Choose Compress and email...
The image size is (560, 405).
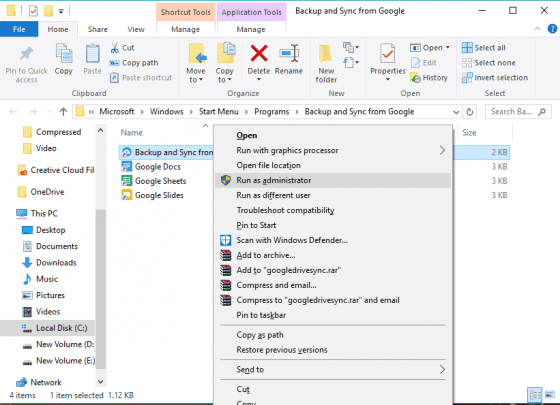pos(333,285)
